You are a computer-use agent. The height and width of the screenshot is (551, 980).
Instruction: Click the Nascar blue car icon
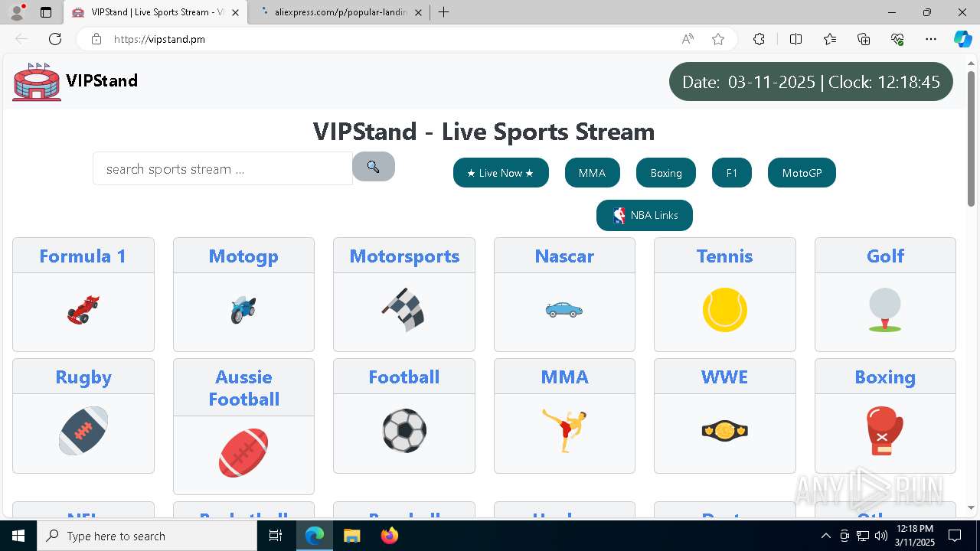[x=564, y=310]
